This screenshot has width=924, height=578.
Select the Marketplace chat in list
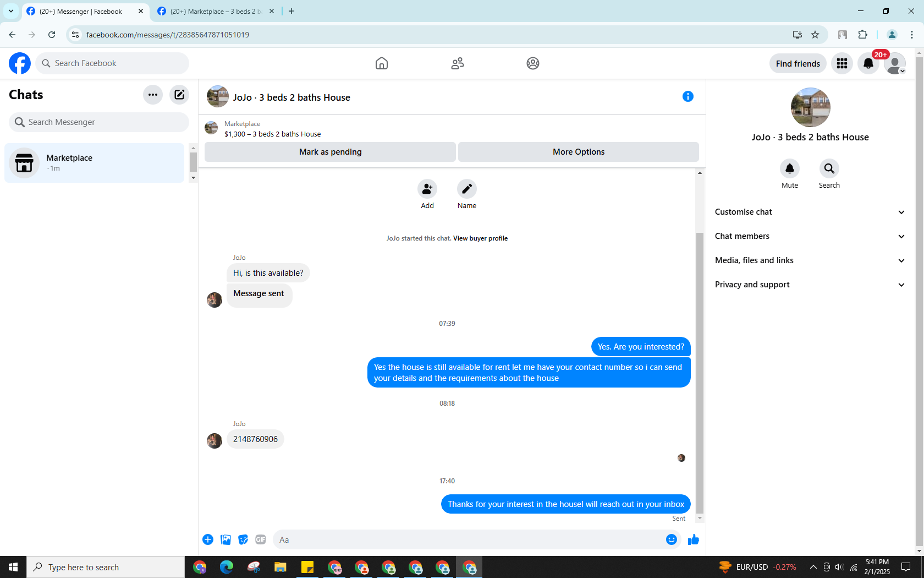(95, 163)
